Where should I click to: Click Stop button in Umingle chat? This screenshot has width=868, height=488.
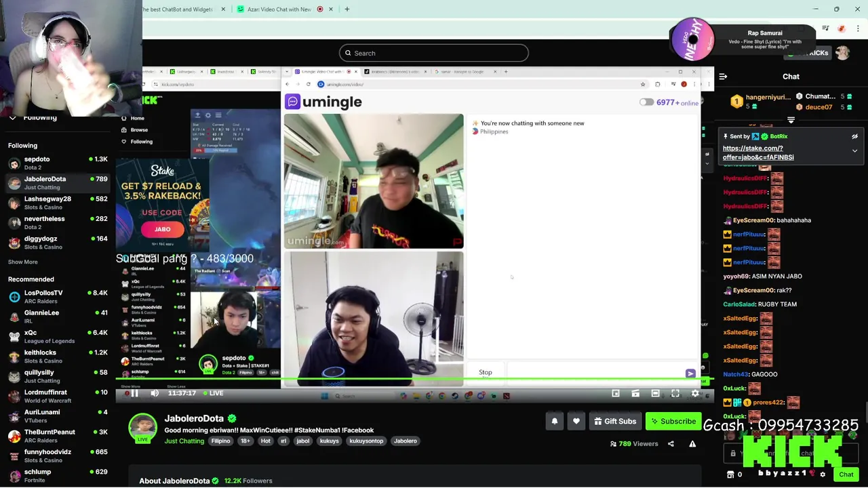[x=486, y=372]
